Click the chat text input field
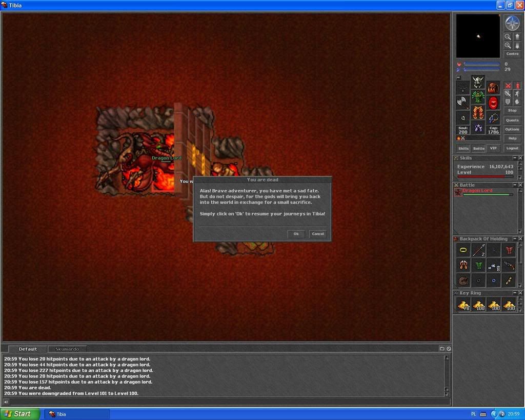 coord(229,402)
